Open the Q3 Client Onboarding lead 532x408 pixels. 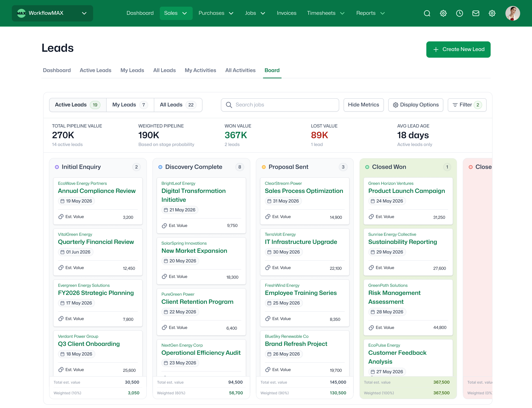(89, 344)
